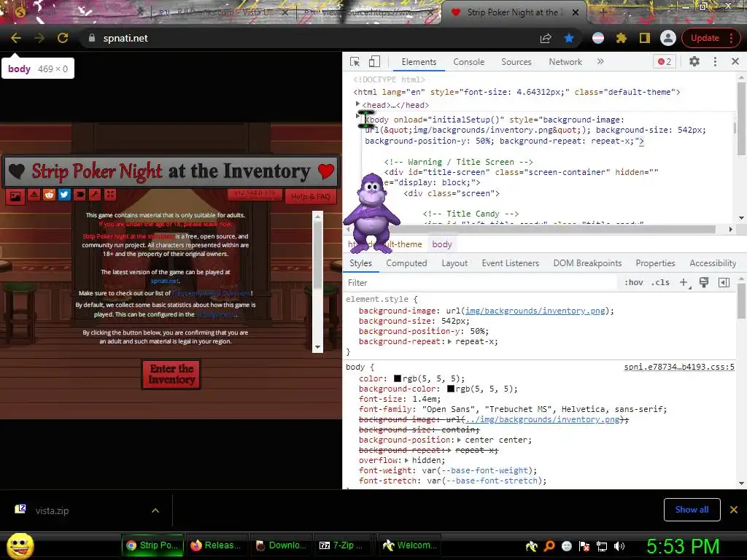
Task: Toggle rendering emulations paintbrush icon
Action: [704, 282]
